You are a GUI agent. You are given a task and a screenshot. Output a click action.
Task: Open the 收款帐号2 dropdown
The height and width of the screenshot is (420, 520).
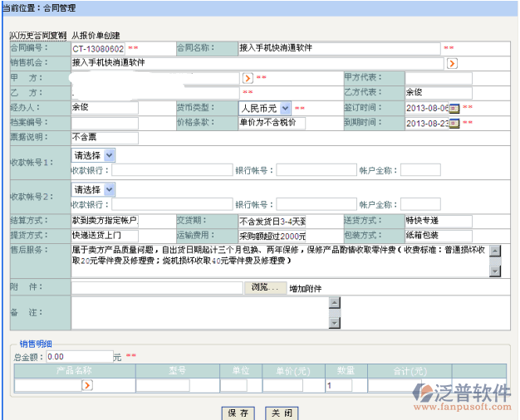110,189
